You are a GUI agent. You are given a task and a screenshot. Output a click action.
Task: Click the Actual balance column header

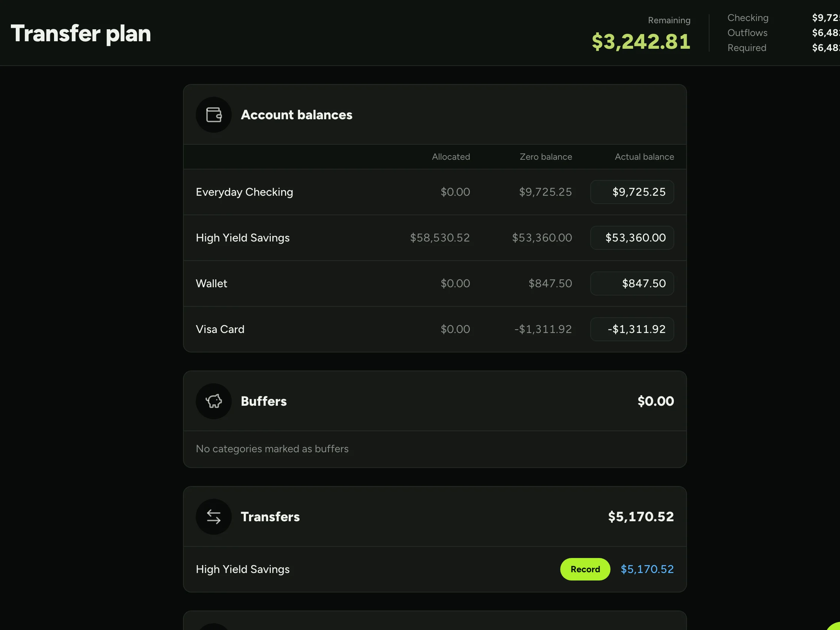pyautogui.click(x=644, y=157)
